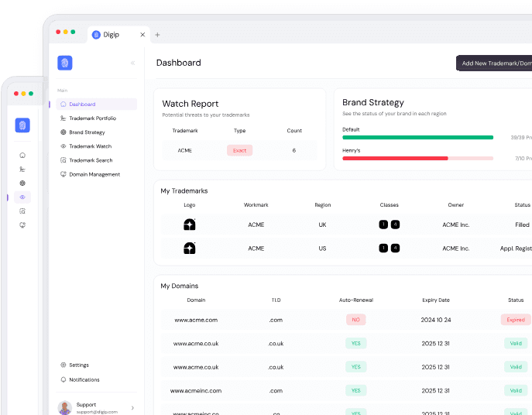Click class 1 badge in US row
This screenshot has height=415, width=532.
[383, 249]
